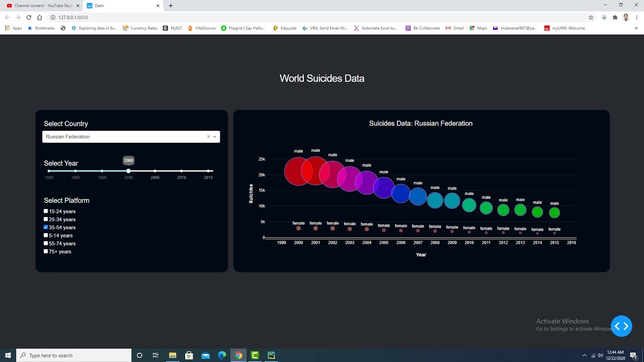Launch PyCharm from the taskbar
Viewport: 644px width, 362px height.
[271, 355]
